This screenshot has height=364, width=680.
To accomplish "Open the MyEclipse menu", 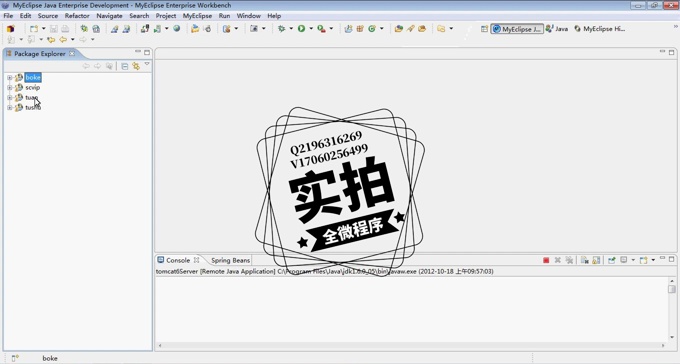I will click(197, 16).
